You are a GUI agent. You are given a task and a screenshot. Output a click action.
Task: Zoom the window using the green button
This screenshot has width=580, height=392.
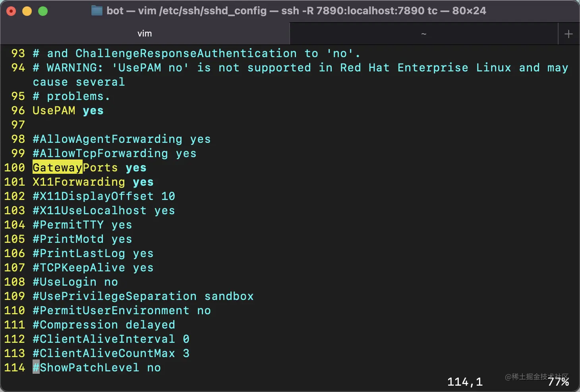click(x=43, y=11)
